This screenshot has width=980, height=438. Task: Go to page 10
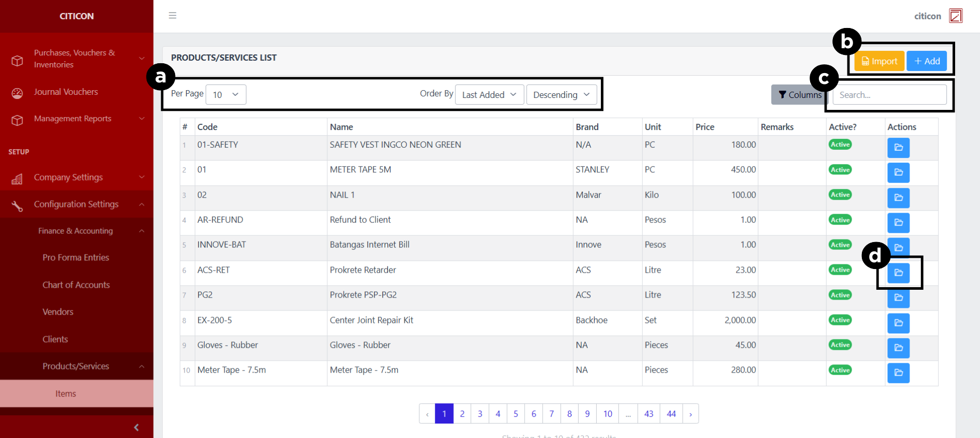point(608,414)
